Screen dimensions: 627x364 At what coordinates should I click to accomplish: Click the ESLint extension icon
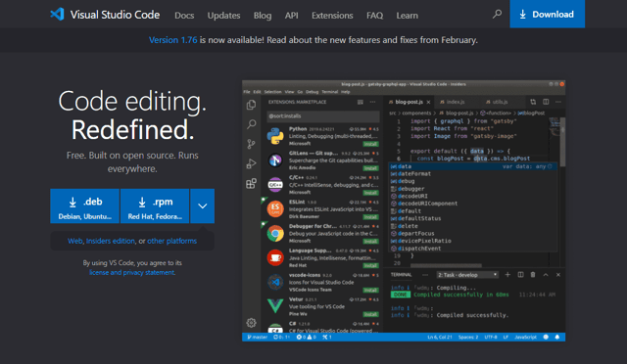click(275, 209)
